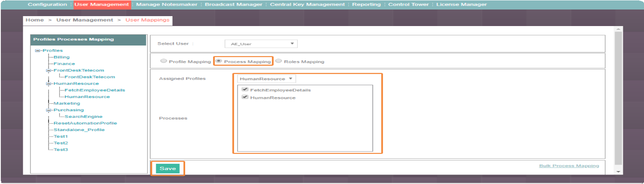Go to the Configuration menu
This screenshot has height=184, width=644.
click(x=47, y=5)
